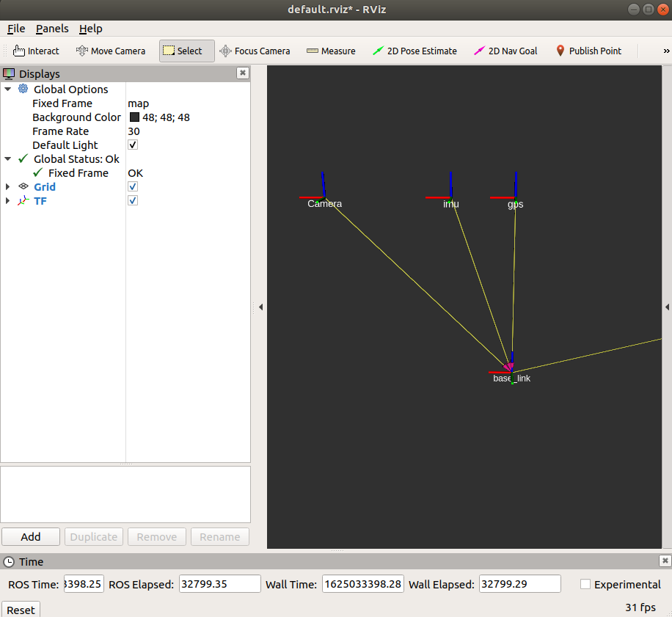Select the 2D Nav Goal tool

(x=505, y=51)
